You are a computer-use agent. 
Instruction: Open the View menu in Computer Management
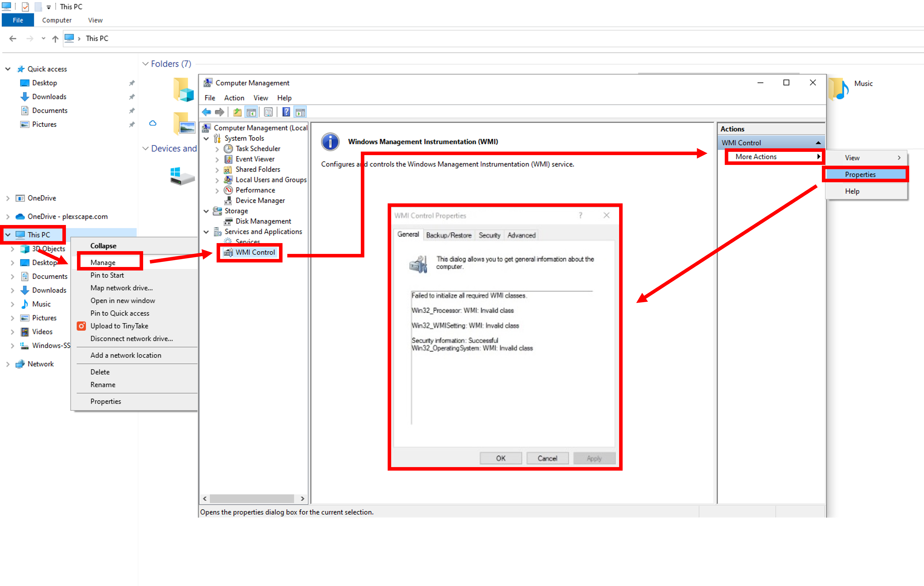tap(261, 98)
